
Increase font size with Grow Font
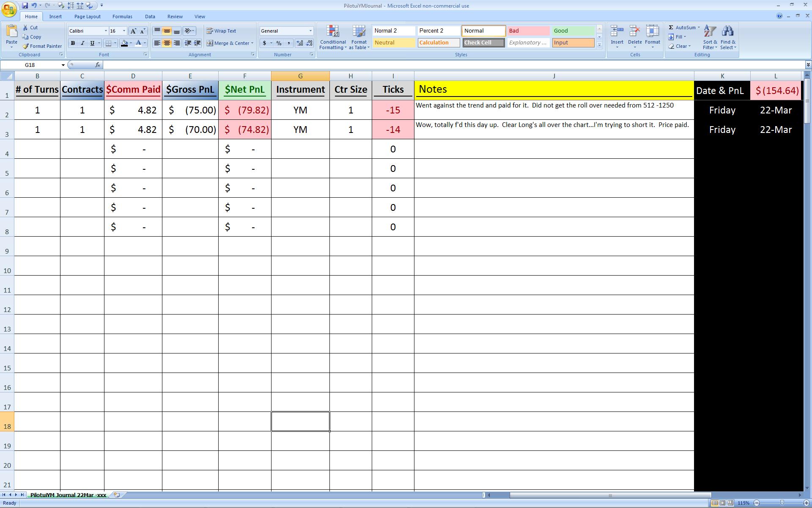tap(133, 31)
